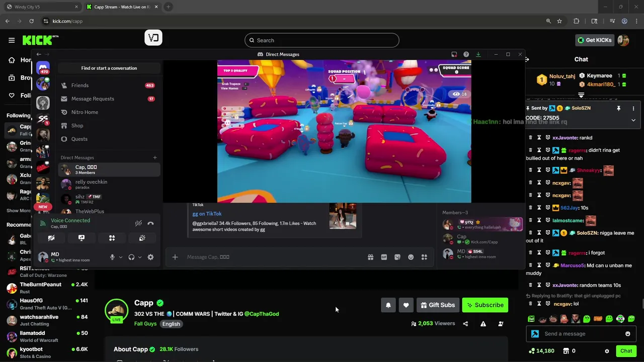Reload page in browser toolbar
This screenshot has height=362, width=644.
31,21
